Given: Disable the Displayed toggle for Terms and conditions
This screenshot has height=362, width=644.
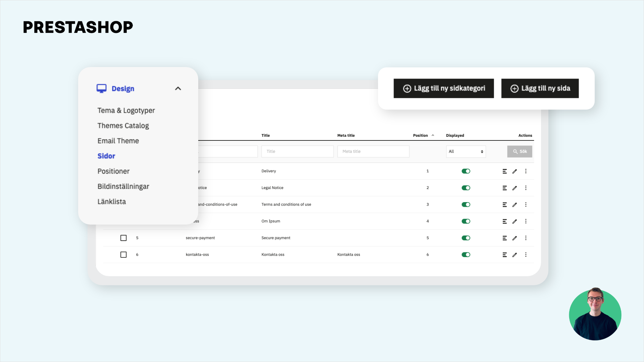Looking at the screenshot, I should pyautogui.click(x=466, y=205).
